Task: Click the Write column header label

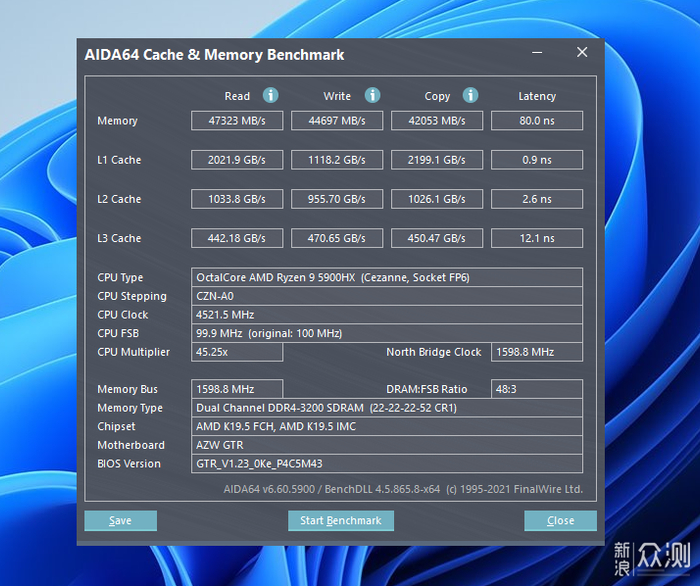Action: (x=337, y=96)
